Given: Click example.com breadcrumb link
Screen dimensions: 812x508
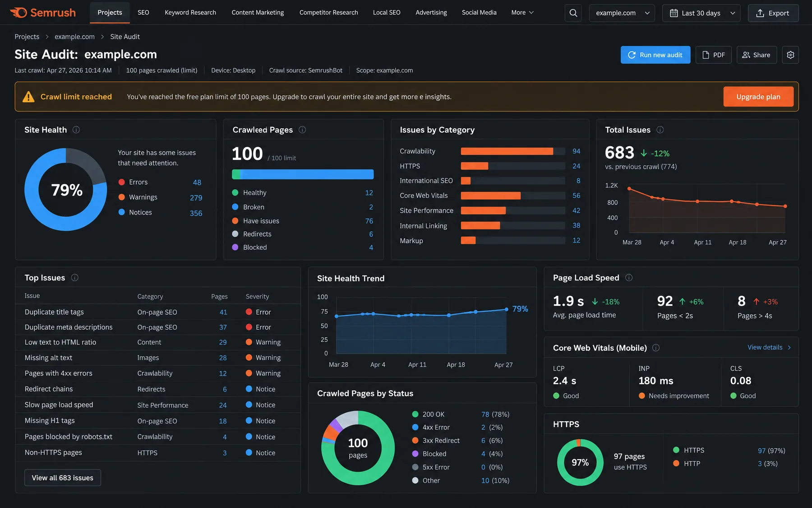Looking at the screenshot, I should coord(75,37).
